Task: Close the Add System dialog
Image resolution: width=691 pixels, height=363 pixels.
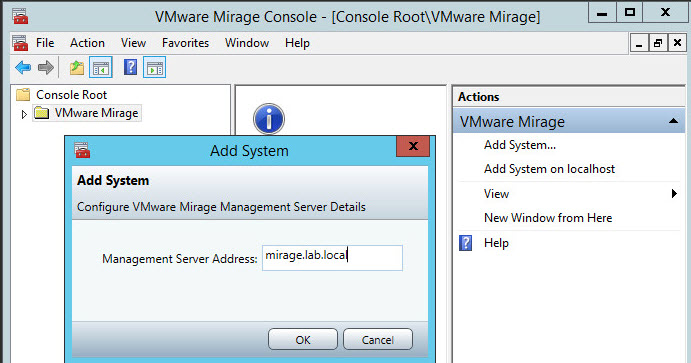Action: point(413,146)
